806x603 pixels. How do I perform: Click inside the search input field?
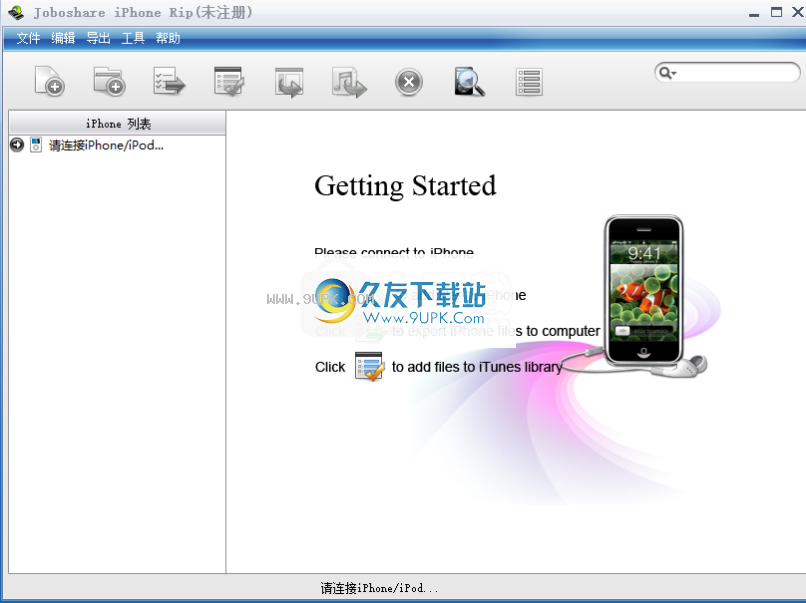tap(737, 73)
